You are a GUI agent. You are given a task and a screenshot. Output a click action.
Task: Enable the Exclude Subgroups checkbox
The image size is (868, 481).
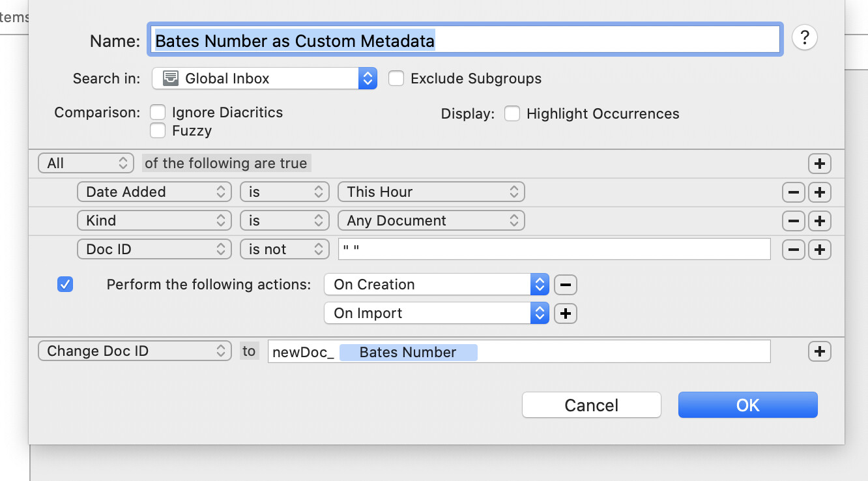point(396,79)
